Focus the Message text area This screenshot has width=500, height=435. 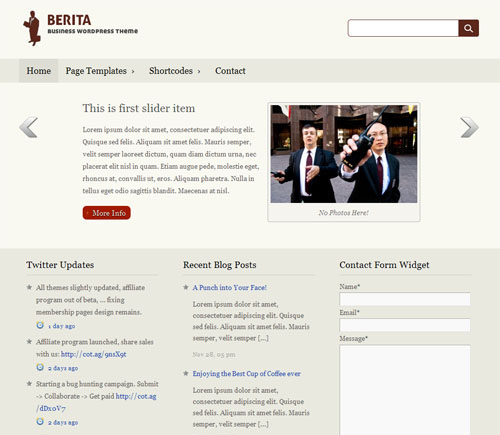point(405,390)
